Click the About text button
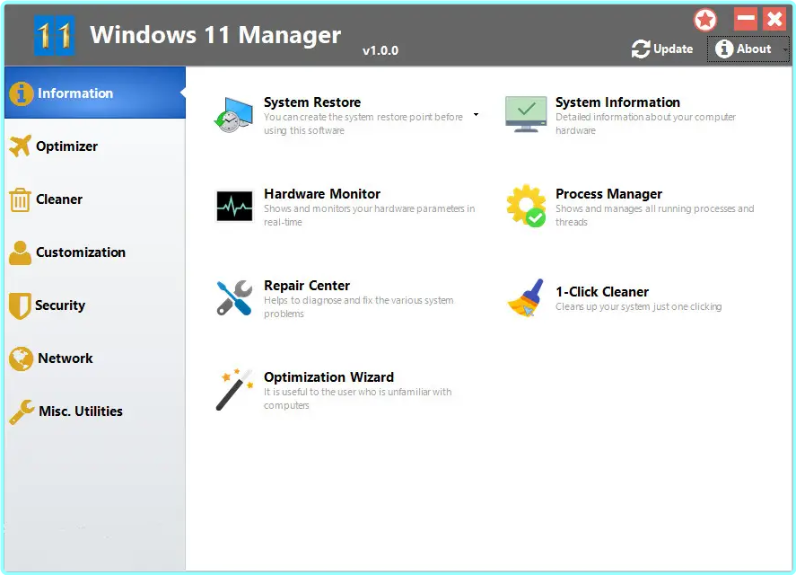 point(753,49)
